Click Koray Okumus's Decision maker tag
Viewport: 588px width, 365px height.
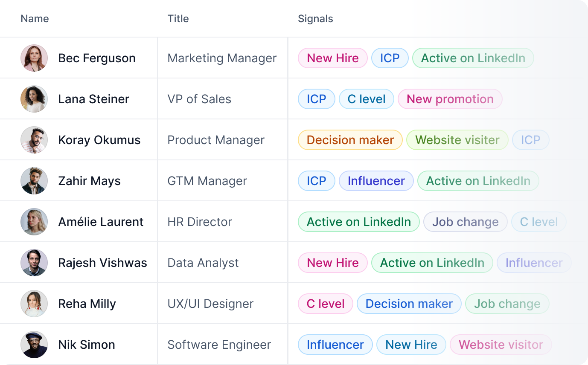(x=350, y=140)
